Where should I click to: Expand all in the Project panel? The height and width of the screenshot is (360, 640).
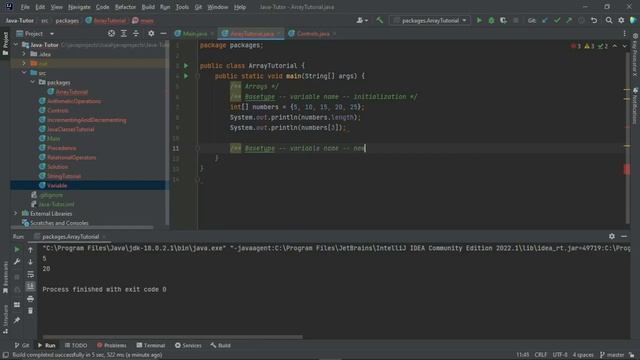(x=124, y=33)
